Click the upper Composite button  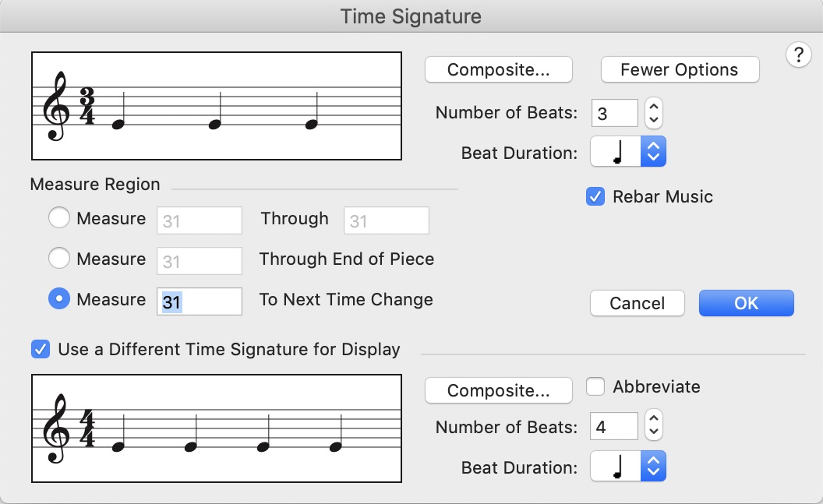tap(499, 69)
